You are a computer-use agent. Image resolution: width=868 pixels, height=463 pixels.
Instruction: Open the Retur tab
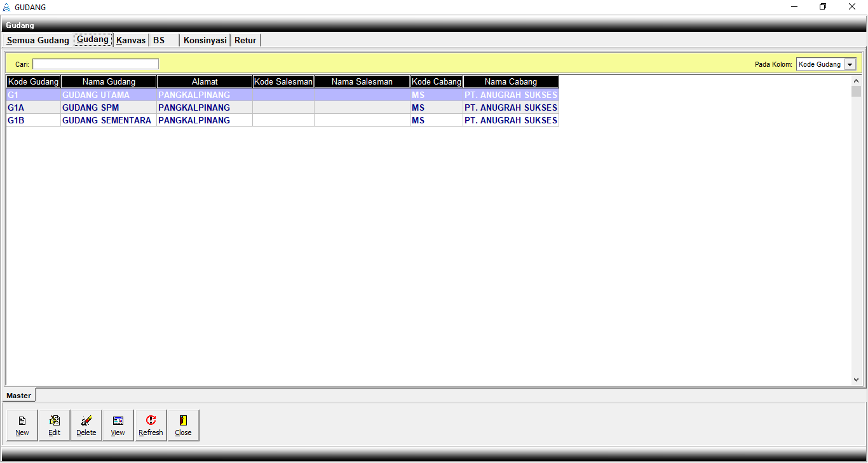coord(245,40)
